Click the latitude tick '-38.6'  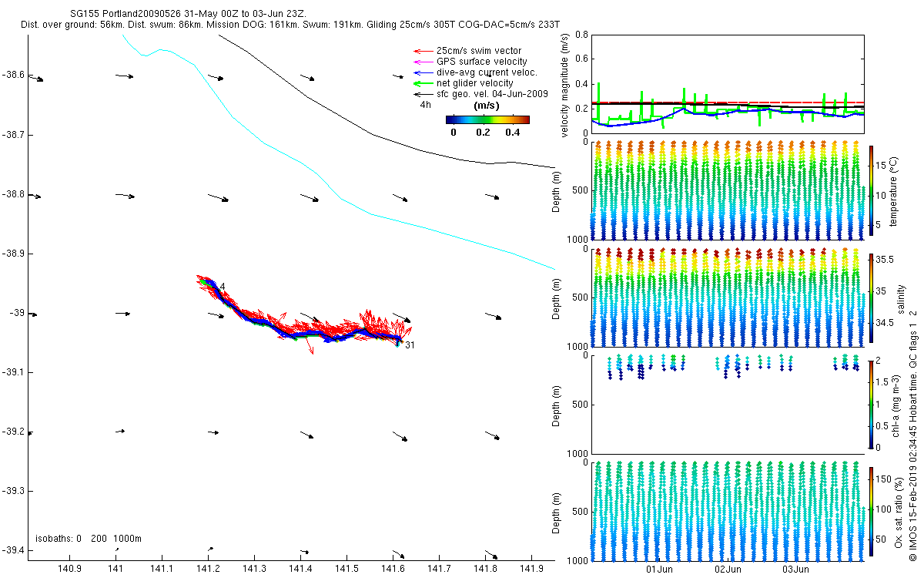13,75
